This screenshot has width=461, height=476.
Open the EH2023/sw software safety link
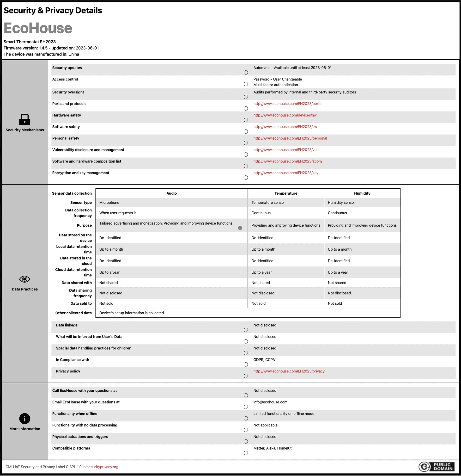(285, 127)
